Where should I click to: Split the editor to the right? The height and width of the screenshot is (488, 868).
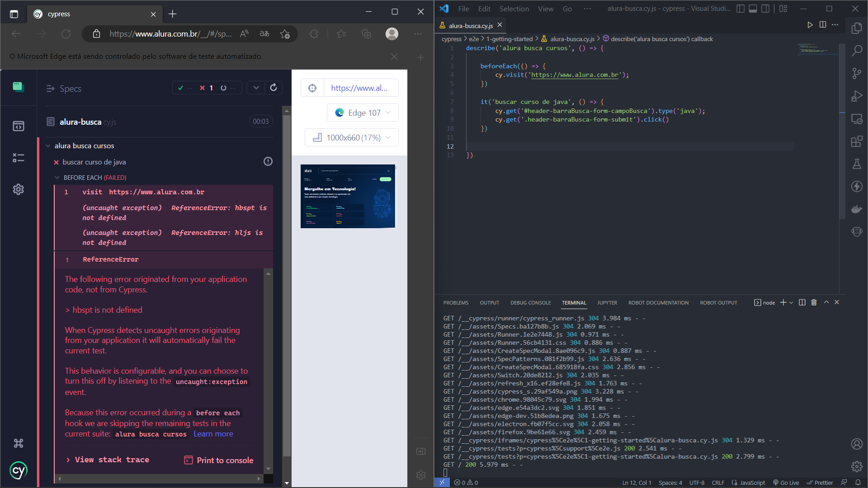(823, 25)
